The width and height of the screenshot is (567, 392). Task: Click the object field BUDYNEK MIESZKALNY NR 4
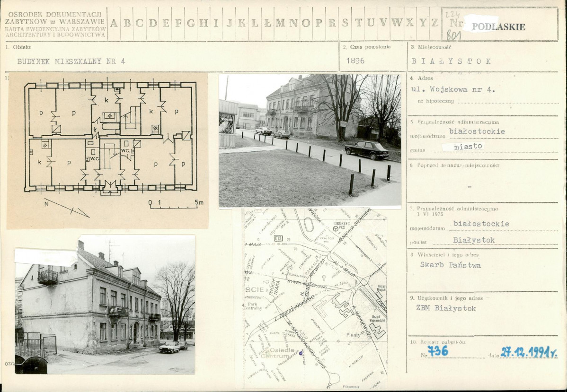[x=71, y=61]
